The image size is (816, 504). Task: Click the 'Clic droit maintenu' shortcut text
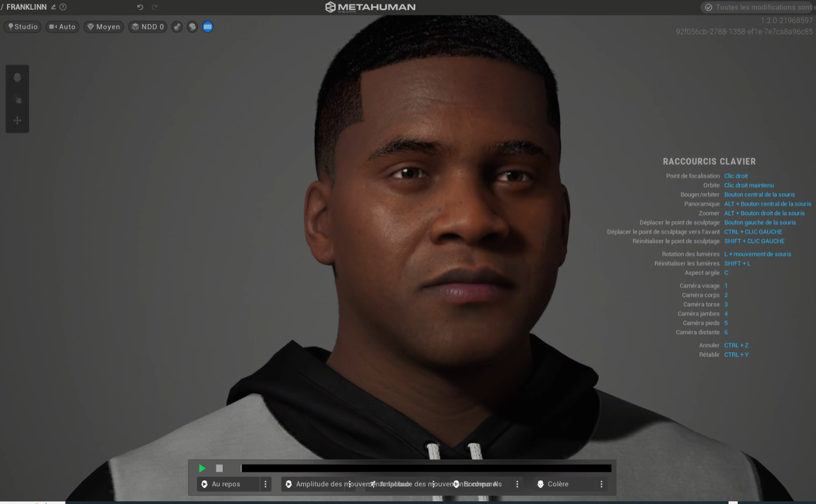tap(749, 186)
